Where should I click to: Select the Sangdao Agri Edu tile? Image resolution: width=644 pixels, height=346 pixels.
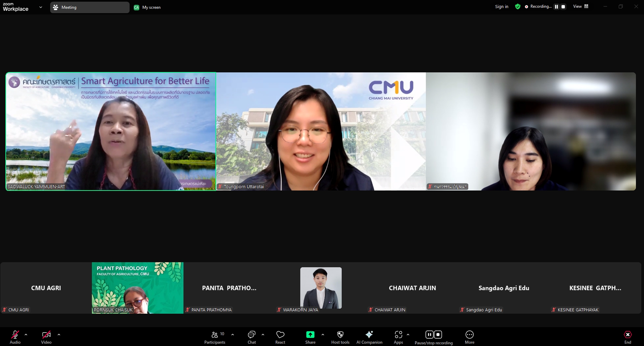tap(504, 288)
